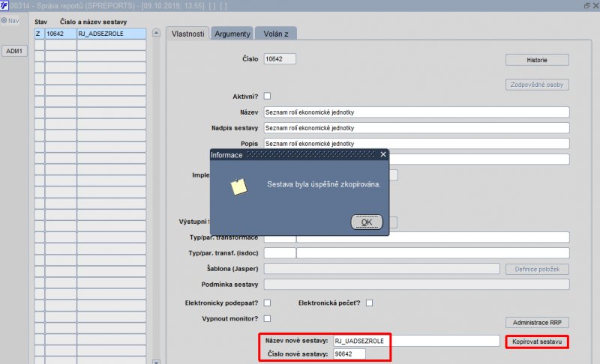Click into the Popis input field
Viewport: 600px width, 364px height.
point(416,144)
